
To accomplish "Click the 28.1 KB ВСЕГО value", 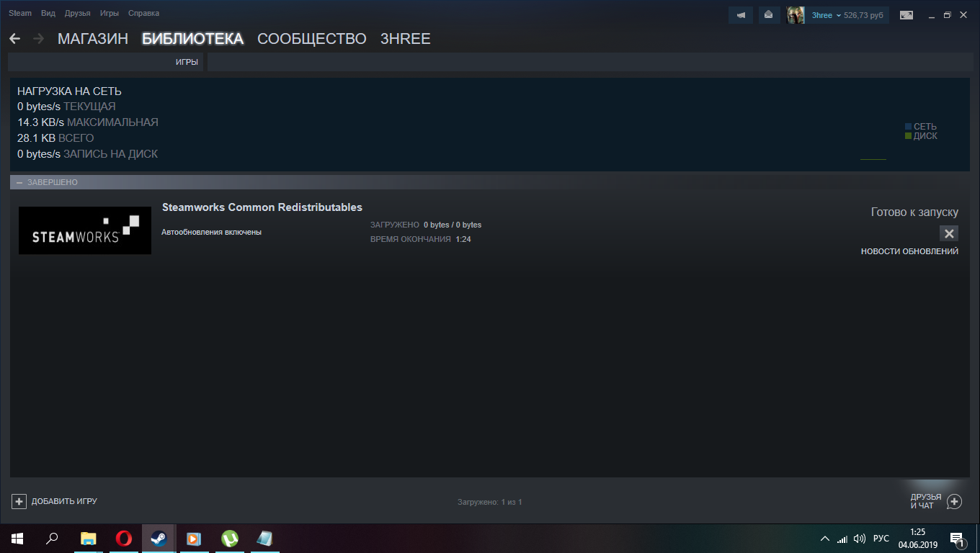I will coord(55,138).
